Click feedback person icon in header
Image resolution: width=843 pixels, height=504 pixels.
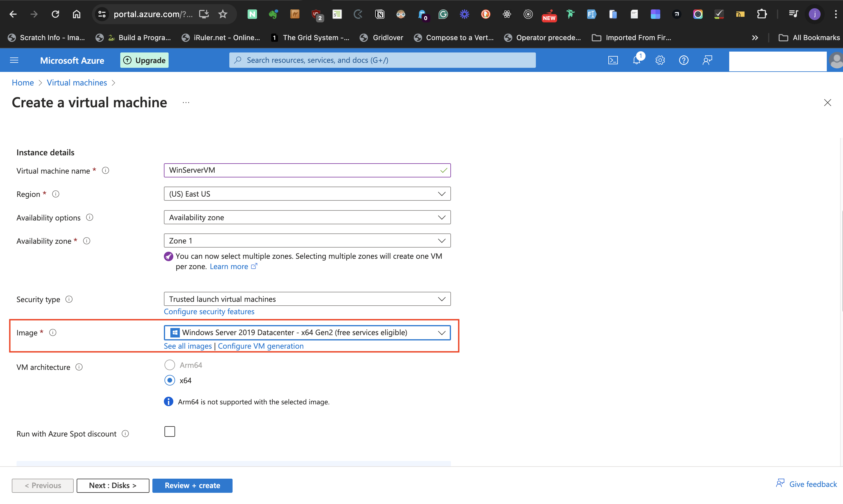click(x=707, y=60)
